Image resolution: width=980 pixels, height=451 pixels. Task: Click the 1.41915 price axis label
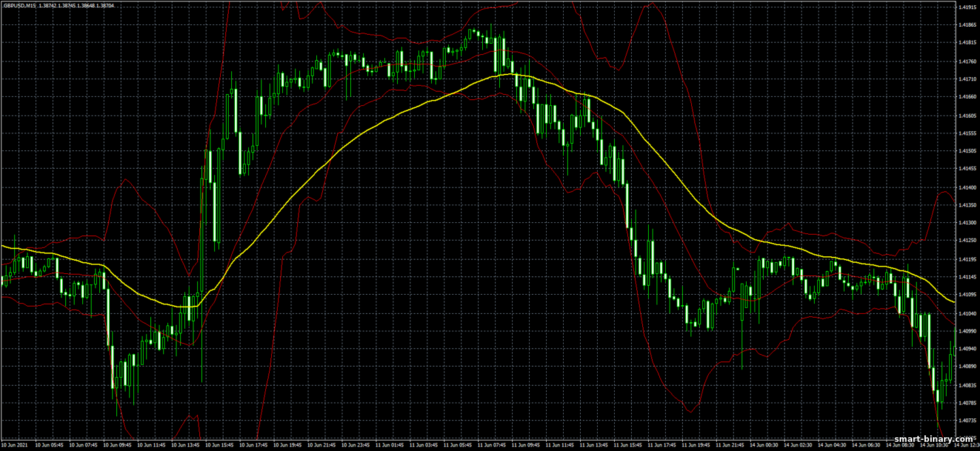point(968,8)
